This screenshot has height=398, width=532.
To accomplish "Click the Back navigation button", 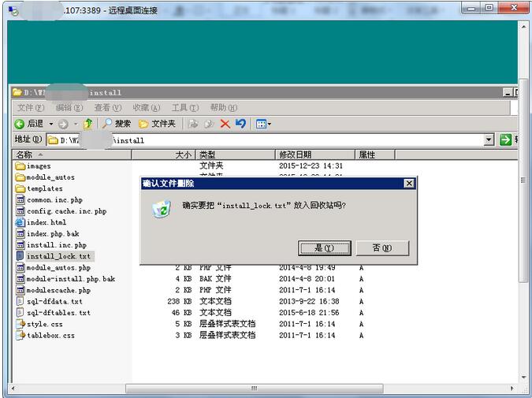I will [x=30, y=124].
